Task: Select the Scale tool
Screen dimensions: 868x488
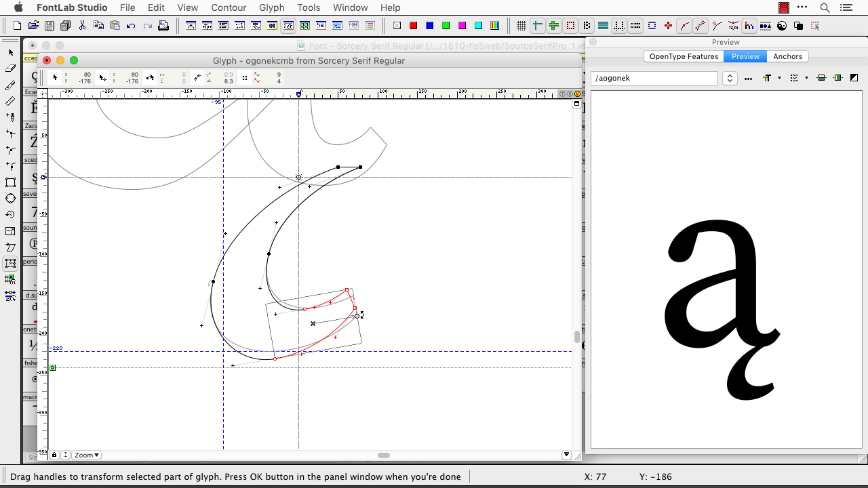Action: tap(10, 231)
